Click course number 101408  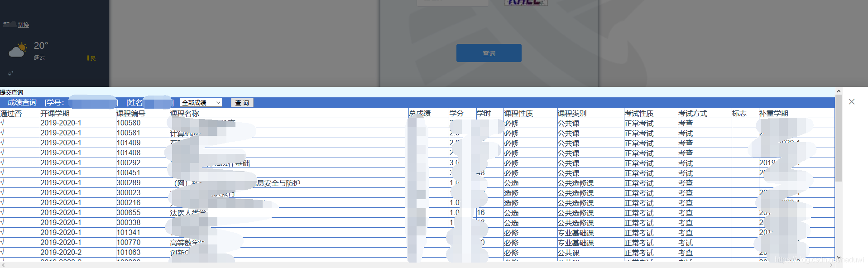point(129,153)
